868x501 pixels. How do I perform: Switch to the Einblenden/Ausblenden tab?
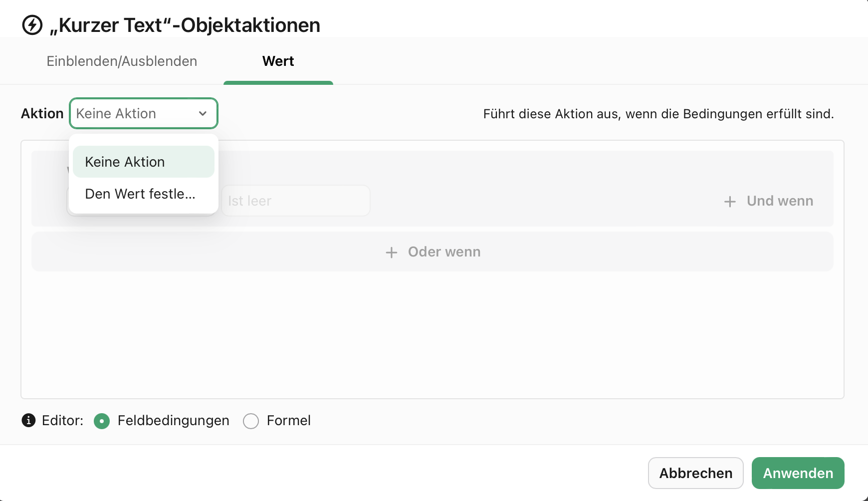pos(122,61)
